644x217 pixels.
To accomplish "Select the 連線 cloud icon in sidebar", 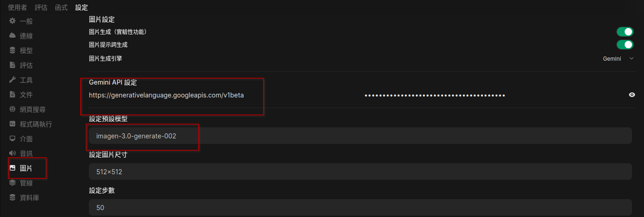I will click(12, 36).
